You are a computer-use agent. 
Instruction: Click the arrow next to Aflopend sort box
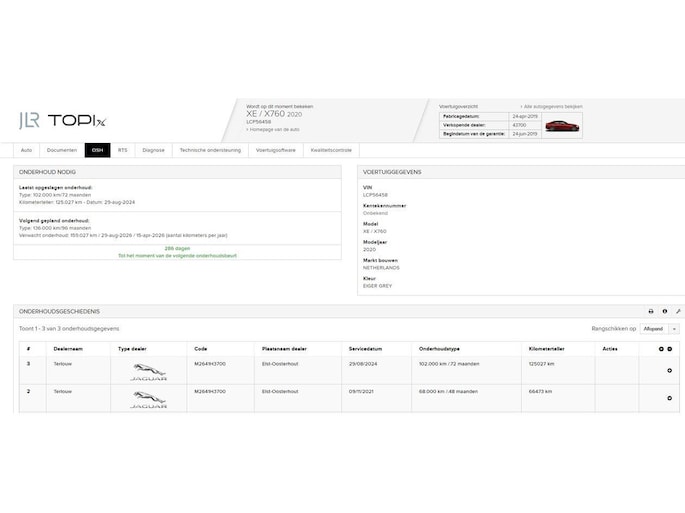pyautogui.click(x=674, y=328)
